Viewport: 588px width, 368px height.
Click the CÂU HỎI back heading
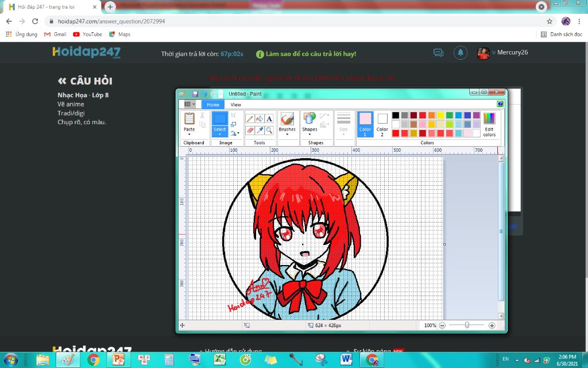(85, 81)
